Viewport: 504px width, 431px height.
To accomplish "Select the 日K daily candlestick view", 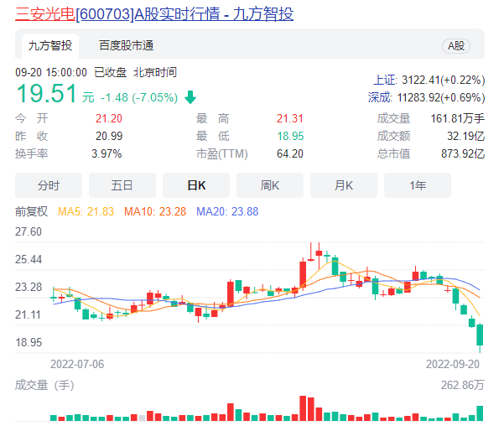I will pyautogui.click(x=196, y=185).
